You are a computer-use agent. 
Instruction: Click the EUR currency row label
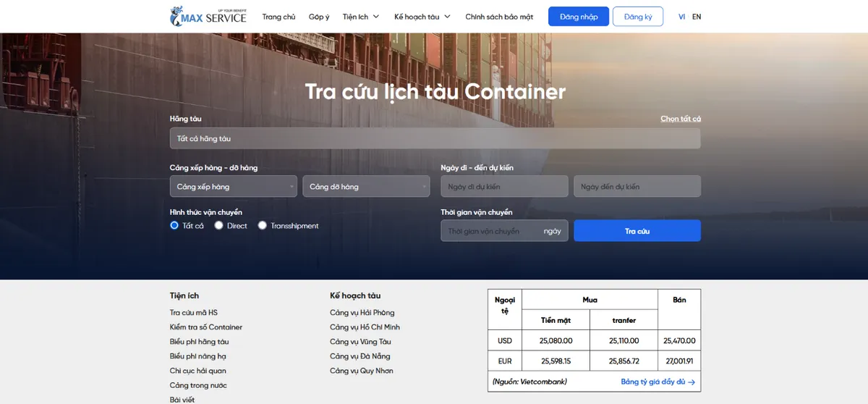[x=505, y=361]
